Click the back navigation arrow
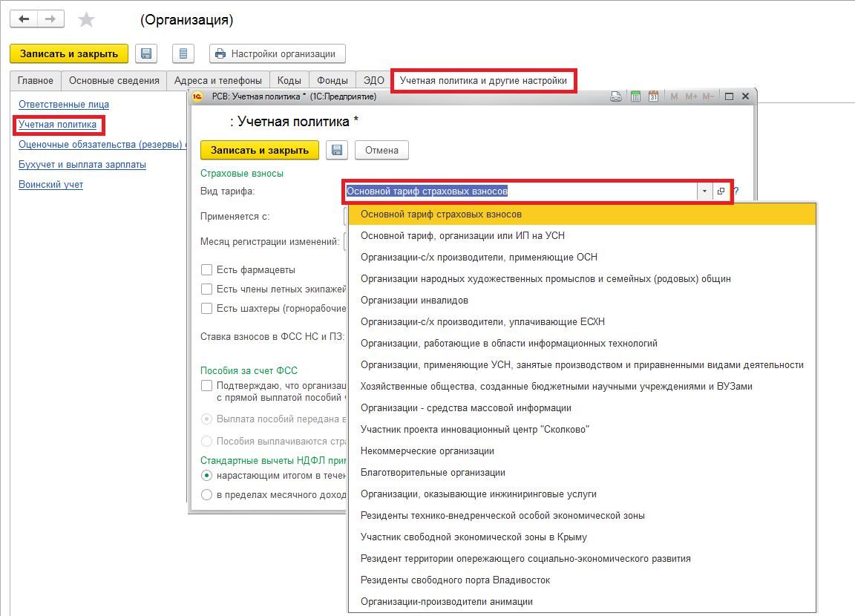Screen dimensions: 855x616 click(24, 19)
